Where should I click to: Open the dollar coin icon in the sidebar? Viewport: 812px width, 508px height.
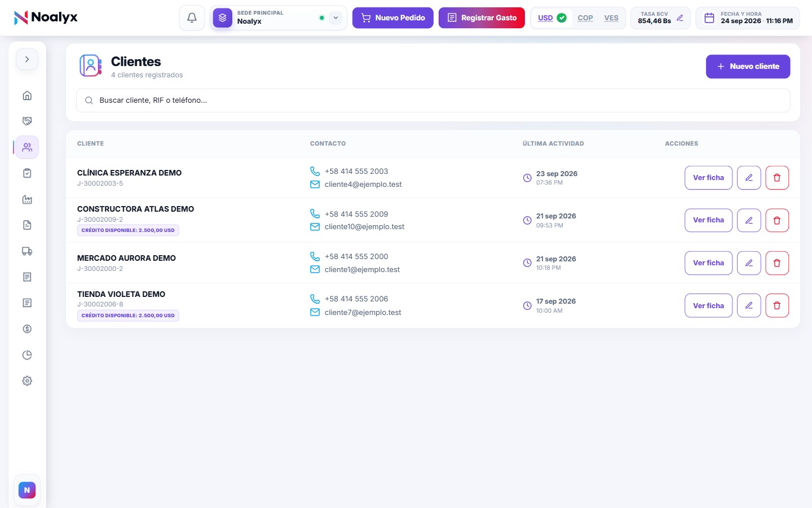coord(27,329)
